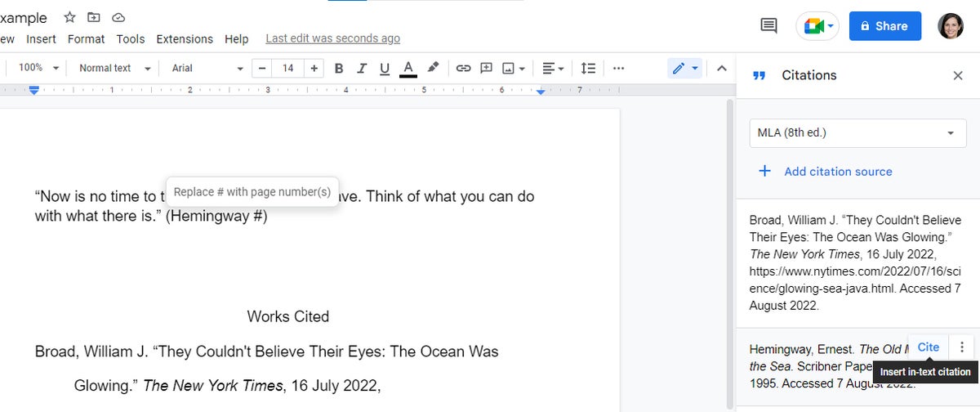This screenshot has height=412, width=980.
Task: Open the Normal text style dropdown
Action: pyautogui.click(x=115, y=69)
